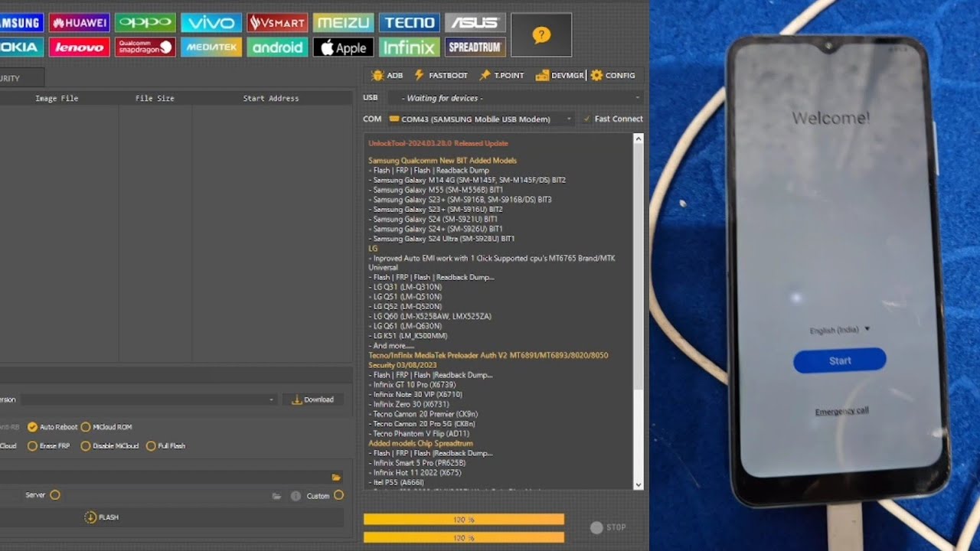The height and width of the screenshot is (551, 980).
Task: Select the OPPO brand button
Action: [x=145, y=22]
